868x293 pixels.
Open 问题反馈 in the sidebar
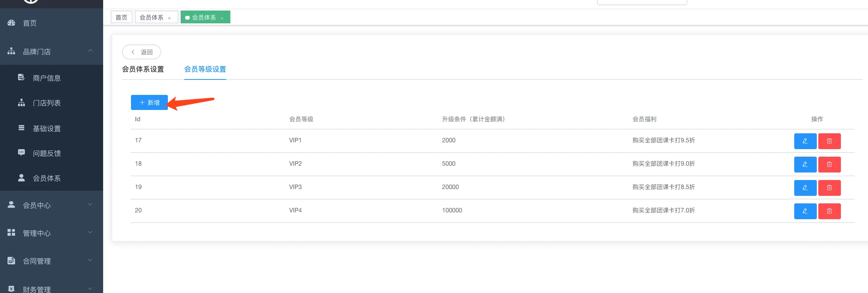[47, 153]
